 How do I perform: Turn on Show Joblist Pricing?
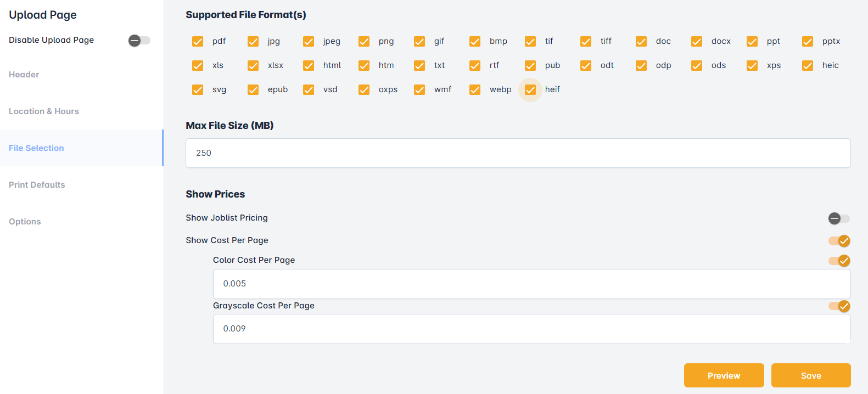click(x=838, y=218)
